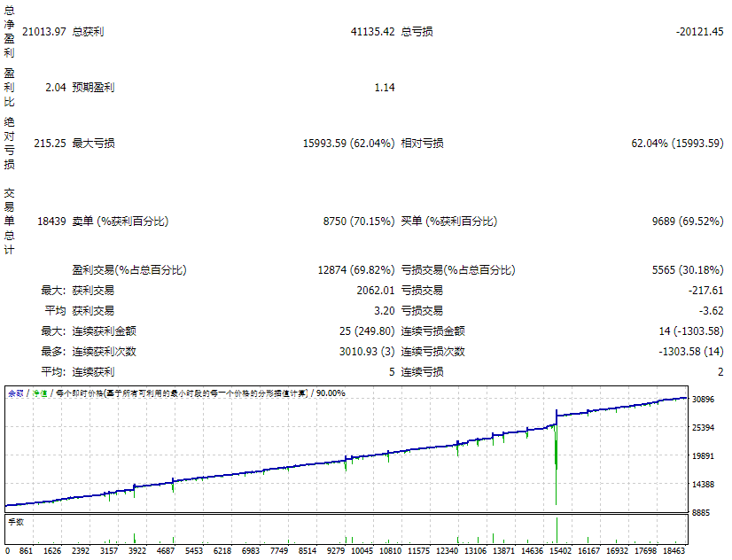The image size is (732, 560).
Task: Click the 预期盈利 value 1.14
Action: 384,88
